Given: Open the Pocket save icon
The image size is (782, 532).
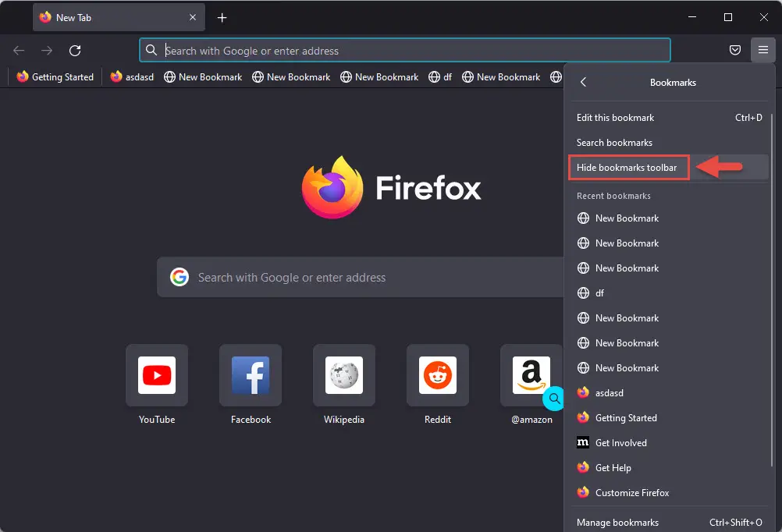Looking at the screenshot, I should pyautogui.click(x=734, y=50).
